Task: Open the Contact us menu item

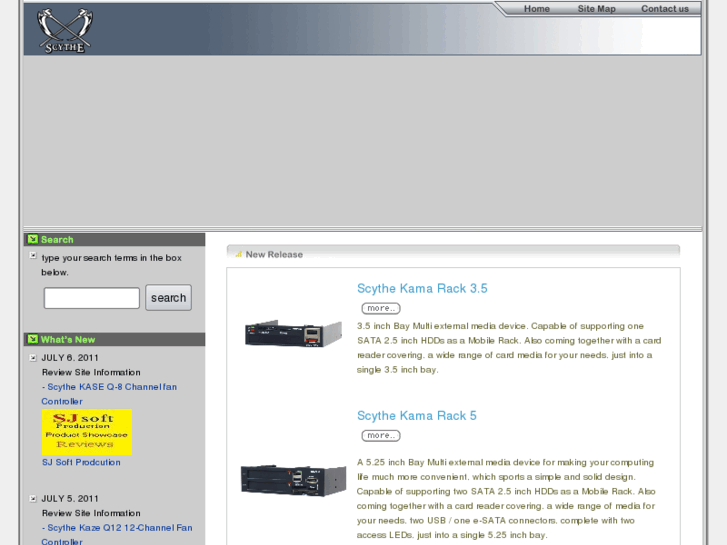Action: click(665, 9)
